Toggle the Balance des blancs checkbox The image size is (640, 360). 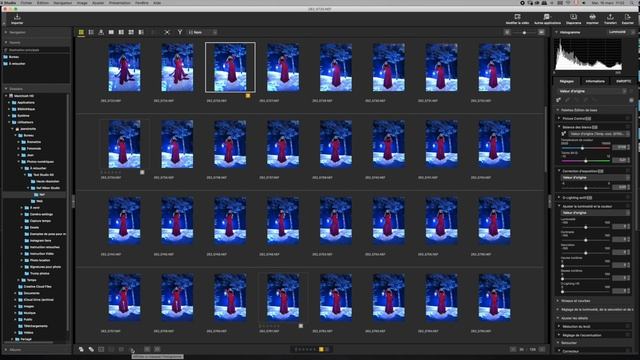628,127
